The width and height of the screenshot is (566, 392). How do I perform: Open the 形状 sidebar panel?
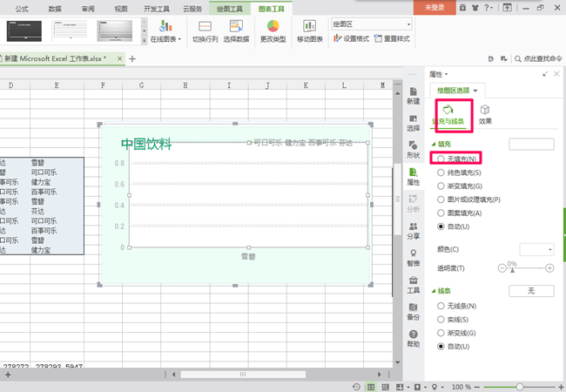pyautogui.click(x=414, y=150)
